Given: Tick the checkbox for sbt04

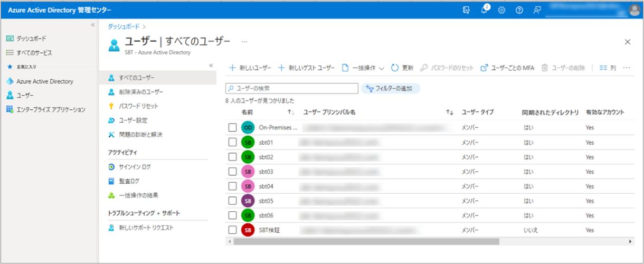Looking at the screenshot, I should click(x=232, y=186).
